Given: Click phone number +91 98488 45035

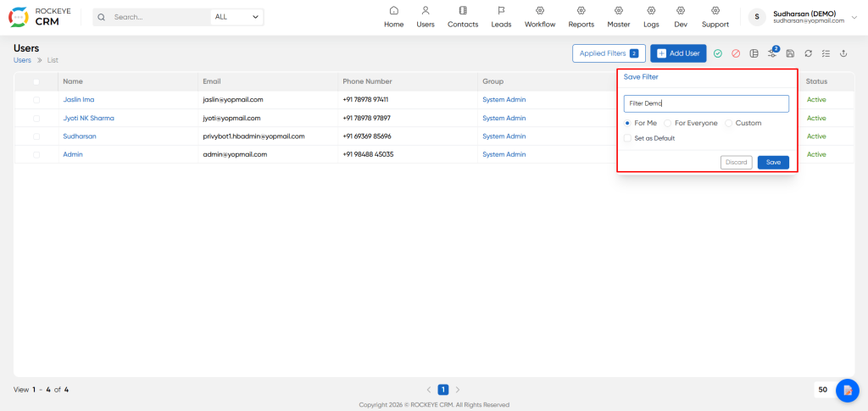Looking at the screenshot, I should (x=368, y=154).
